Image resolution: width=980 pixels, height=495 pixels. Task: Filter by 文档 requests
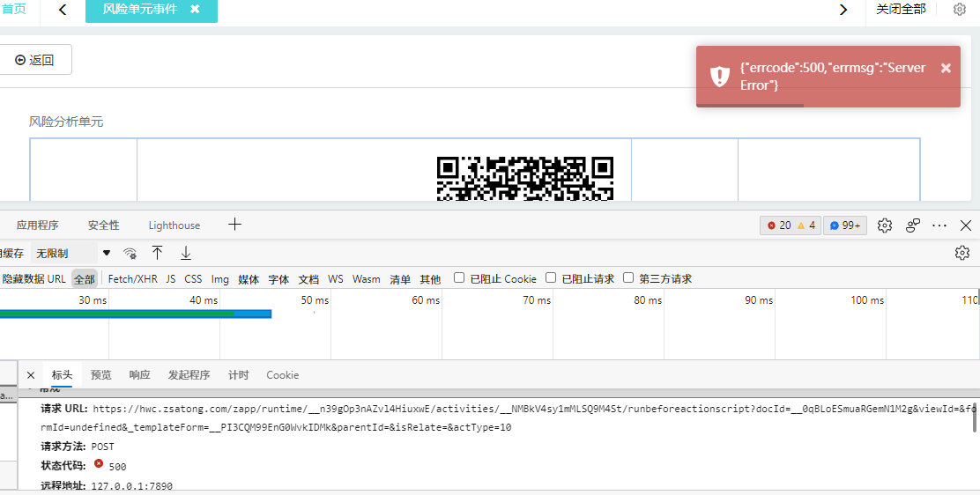point(308,278)
